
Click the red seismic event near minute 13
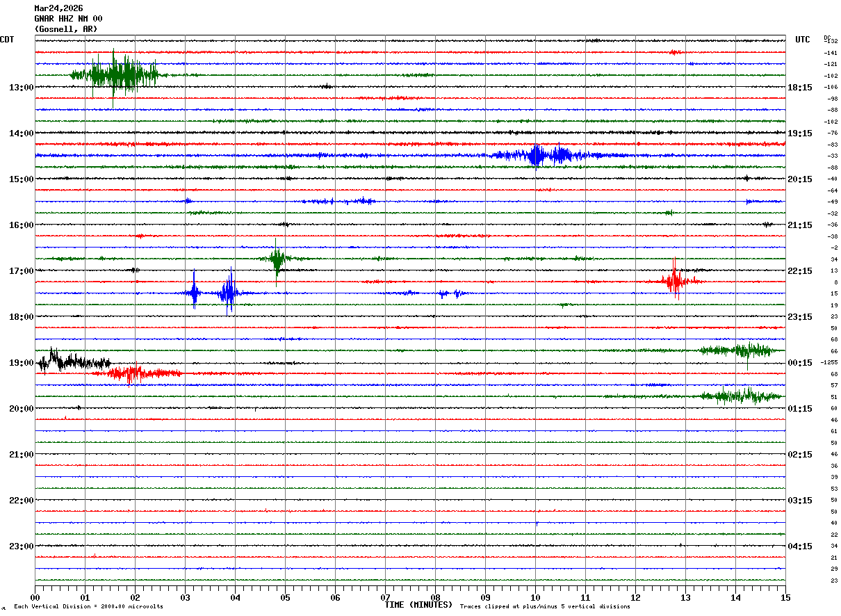click(674, 282)
